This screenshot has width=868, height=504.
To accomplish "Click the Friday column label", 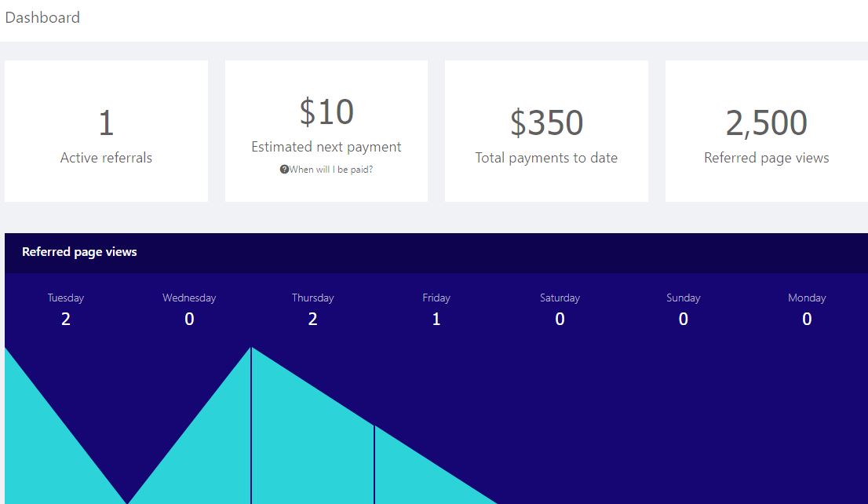I will click(x=436, y=298).
